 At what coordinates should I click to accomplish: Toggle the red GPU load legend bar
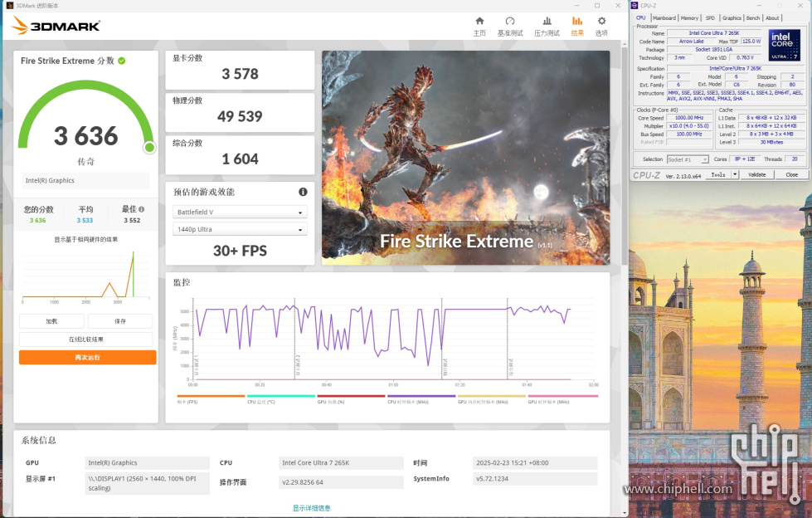point(351,396)
